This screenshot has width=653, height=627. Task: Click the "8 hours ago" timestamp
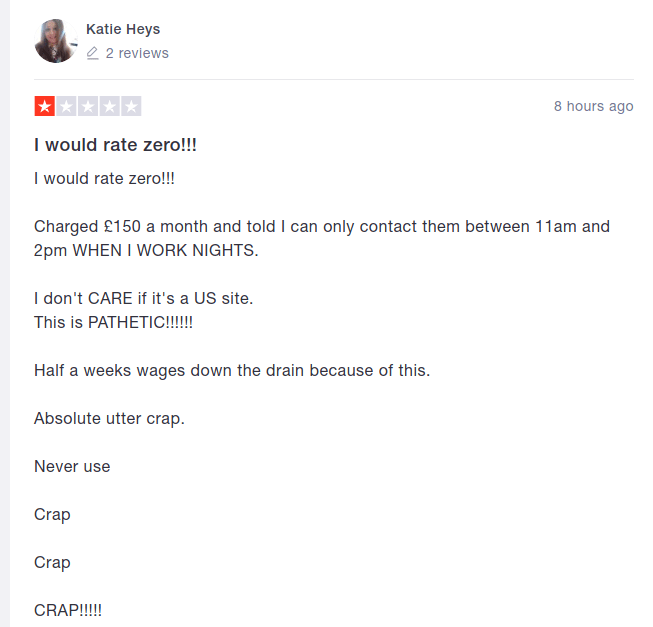593,106
